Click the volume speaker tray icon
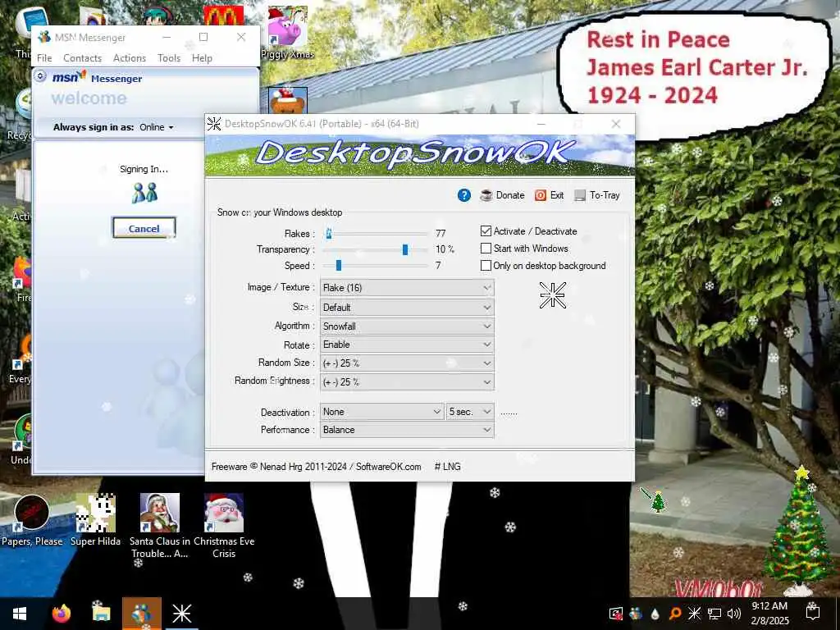 (x=734, y=614)
